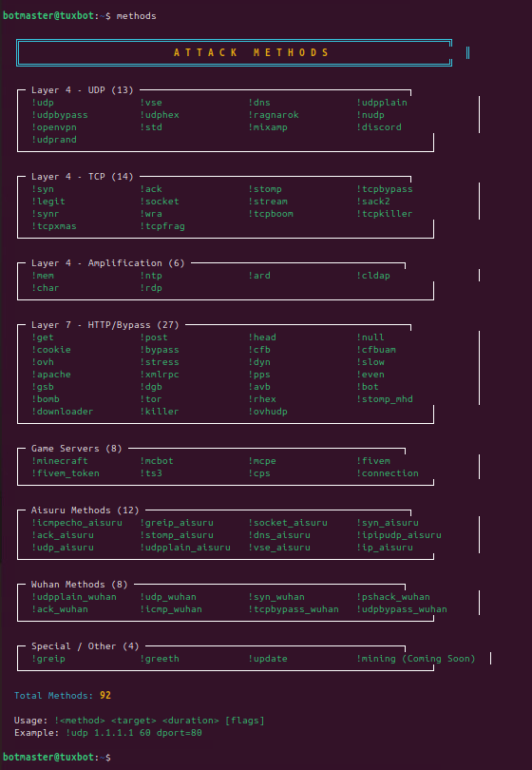
Task: Click the '!udpbypass' entry in the UDP section
Action: tap(60, 115)
